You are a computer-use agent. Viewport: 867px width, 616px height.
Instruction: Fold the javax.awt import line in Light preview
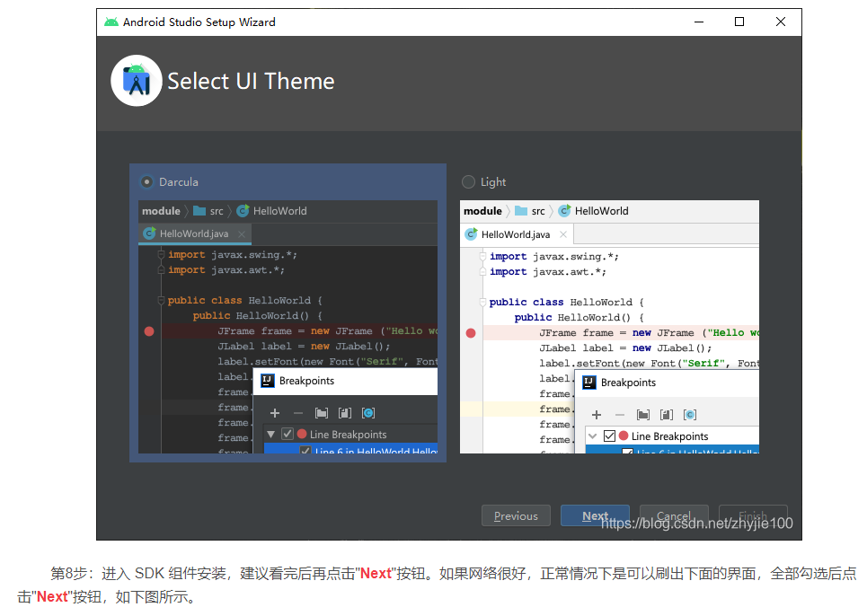click(x=482, y=272)
